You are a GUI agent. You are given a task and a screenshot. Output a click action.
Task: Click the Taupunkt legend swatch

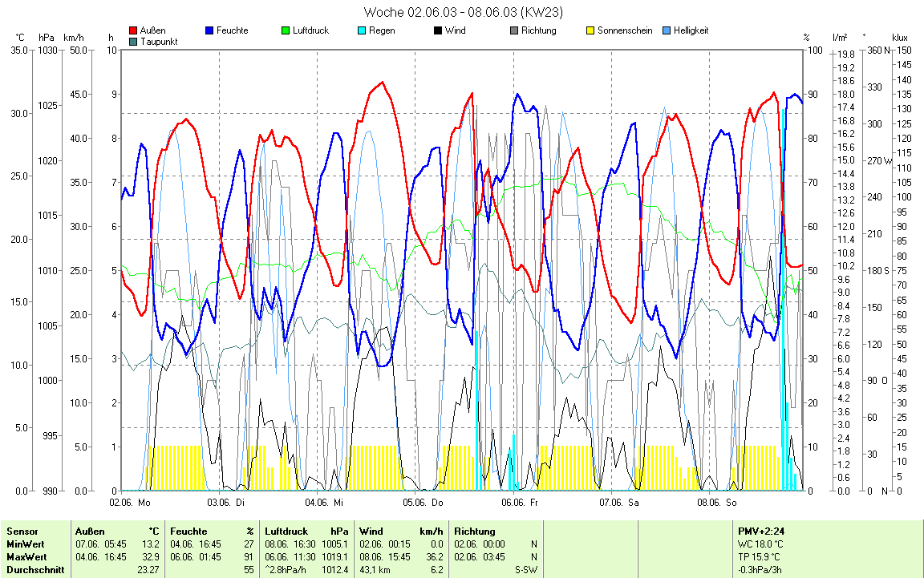pyautogui.click(x=133, y=41)
